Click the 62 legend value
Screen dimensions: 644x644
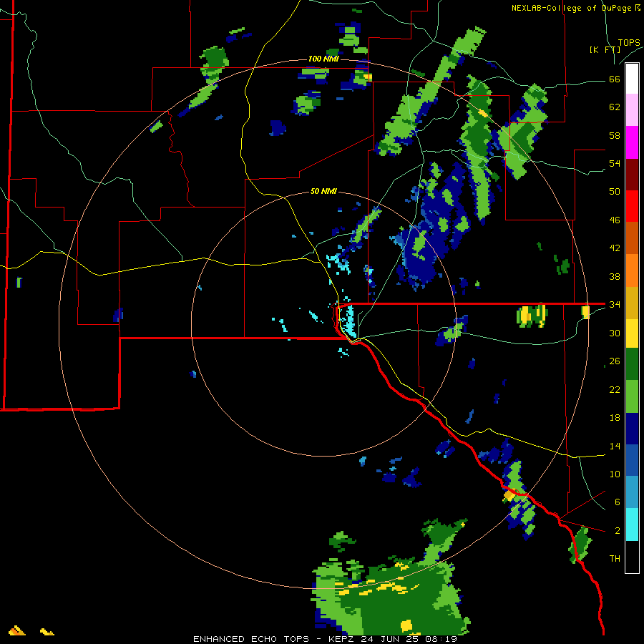[615, 107]
